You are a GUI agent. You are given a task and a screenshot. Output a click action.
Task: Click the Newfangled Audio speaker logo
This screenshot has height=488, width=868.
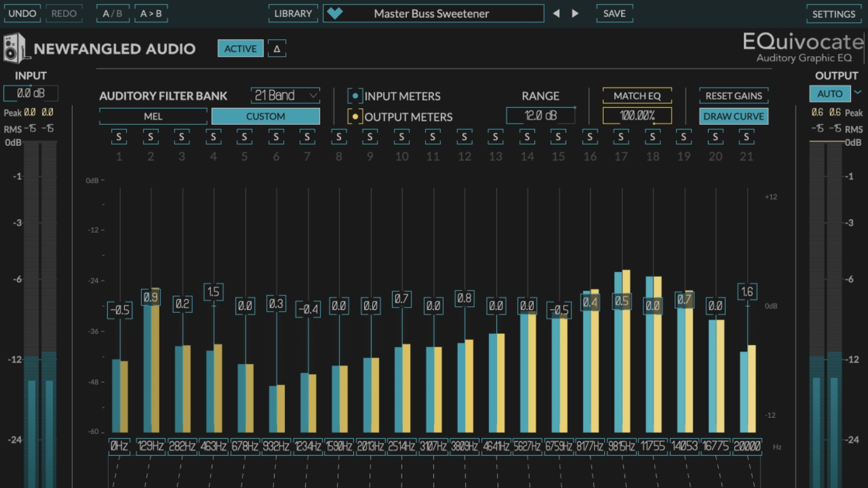pos(15,48)
